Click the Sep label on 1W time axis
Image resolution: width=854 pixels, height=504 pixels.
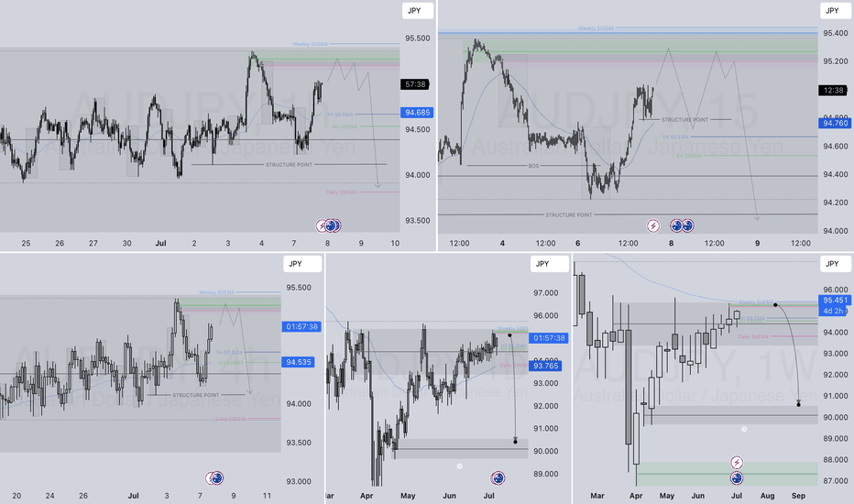click(x=798, y=496)
